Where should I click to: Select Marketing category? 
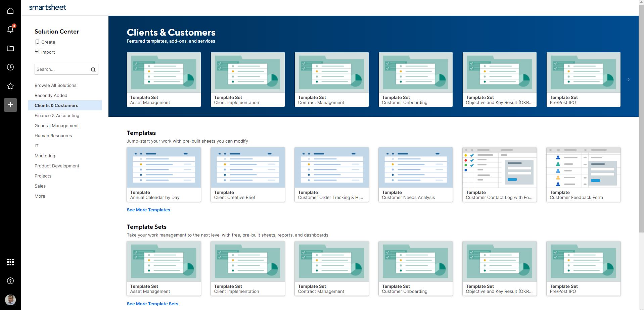tap(45, 156)
